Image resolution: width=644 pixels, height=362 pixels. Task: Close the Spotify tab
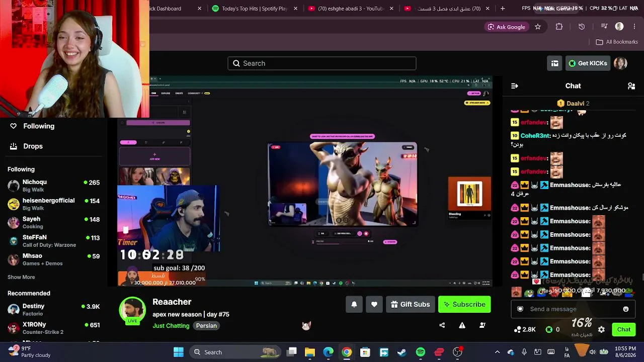295,9
